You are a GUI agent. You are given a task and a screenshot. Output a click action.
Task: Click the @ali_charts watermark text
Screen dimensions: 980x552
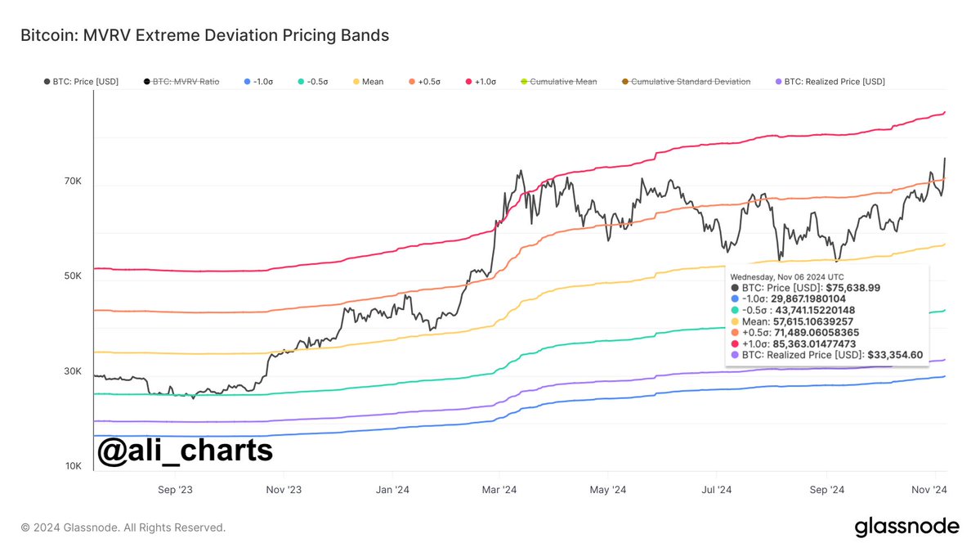185,450
